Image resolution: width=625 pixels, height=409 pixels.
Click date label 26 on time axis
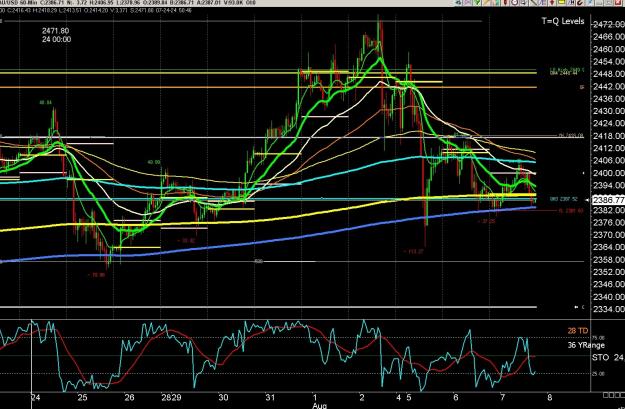(x=129, y=397)
